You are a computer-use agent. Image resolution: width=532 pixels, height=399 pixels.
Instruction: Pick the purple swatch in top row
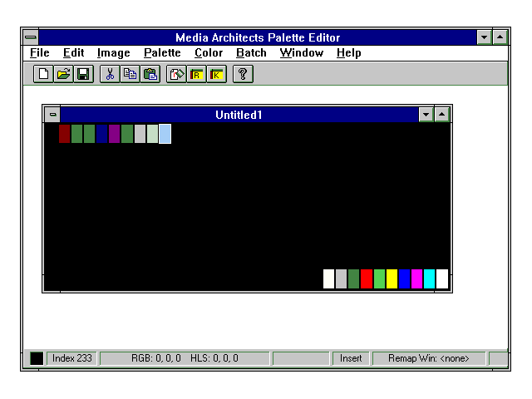pos(114,133)
